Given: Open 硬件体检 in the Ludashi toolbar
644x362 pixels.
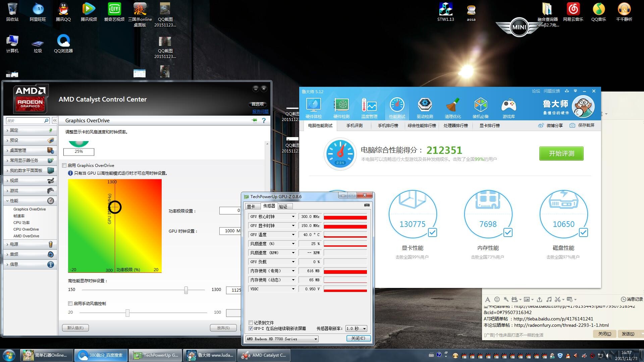Looking at the screenshot, I should click(314, 108).
